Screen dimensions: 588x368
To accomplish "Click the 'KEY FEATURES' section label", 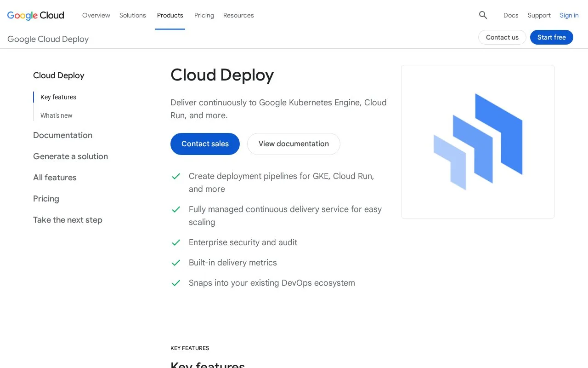I will click(190, 348).
